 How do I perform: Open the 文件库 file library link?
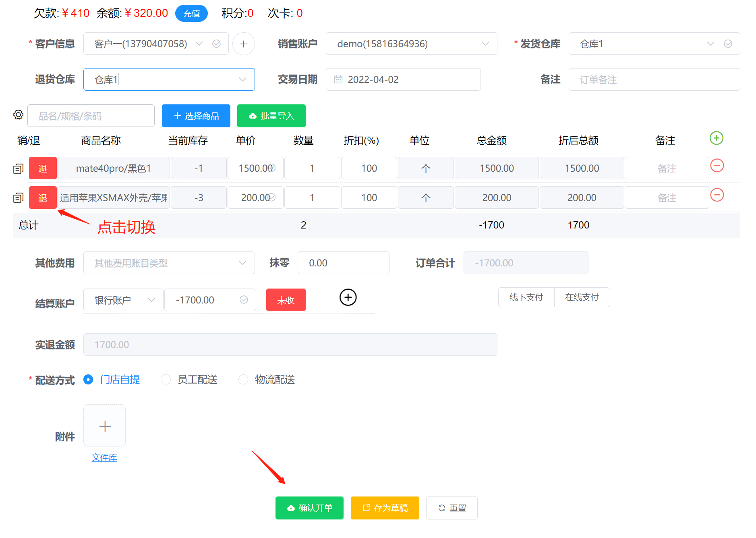pos(104,458)
